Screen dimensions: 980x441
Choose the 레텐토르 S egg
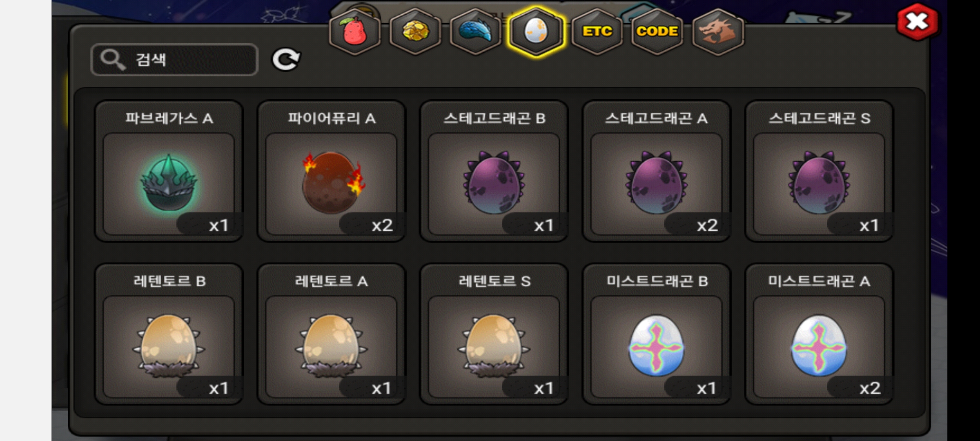point(494,334)
